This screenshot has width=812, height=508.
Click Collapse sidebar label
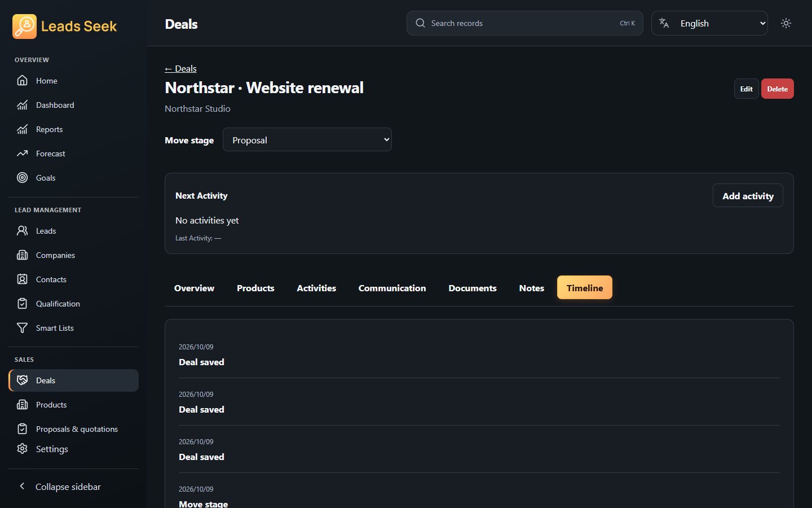click(x=68, y=487)
